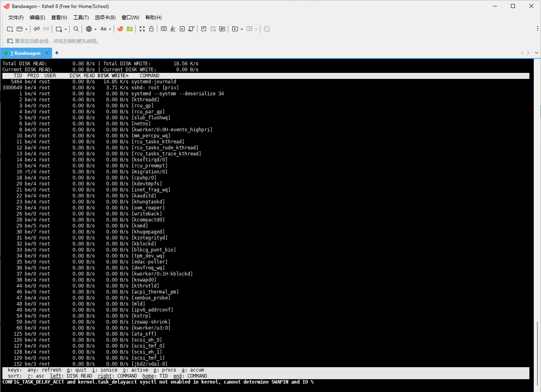Screen dimensions: 541x392
Task: Click the keyboard key-mapping icon
Action: (164, 29)
